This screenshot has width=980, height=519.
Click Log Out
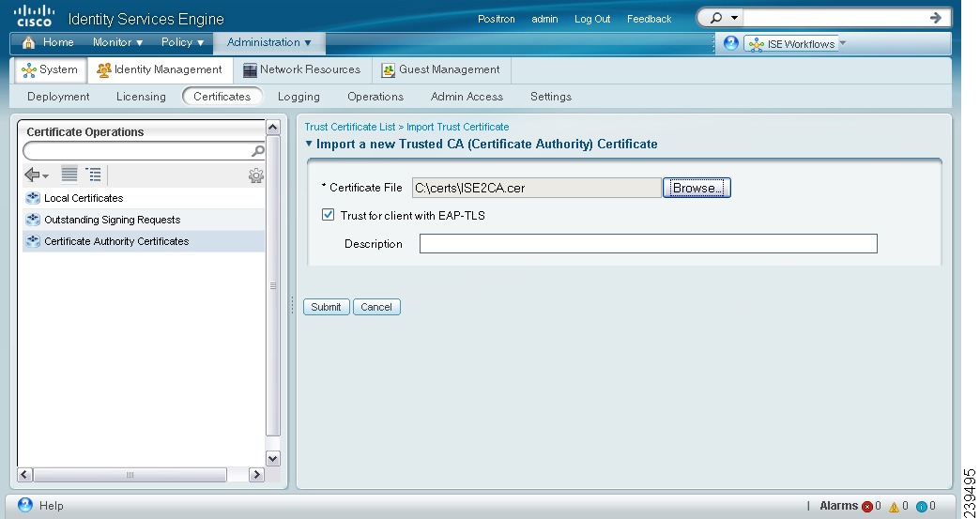[x=592, y=20]
